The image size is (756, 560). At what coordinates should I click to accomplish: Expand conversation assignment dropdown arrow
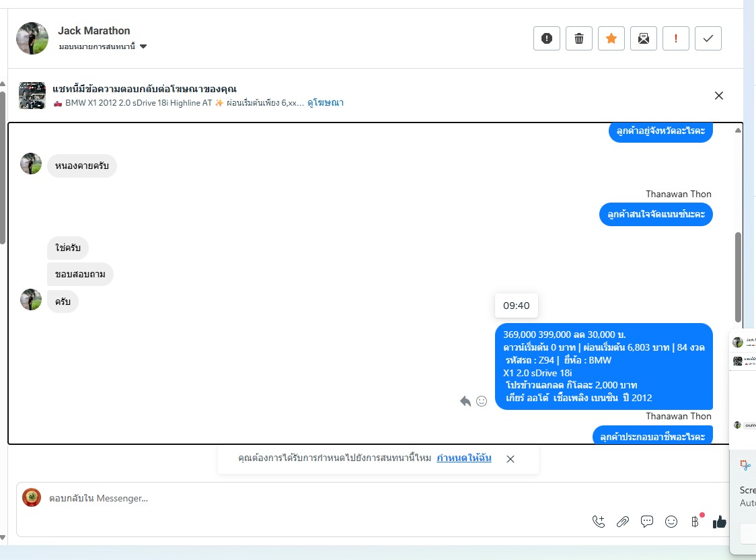click(143, 47)
